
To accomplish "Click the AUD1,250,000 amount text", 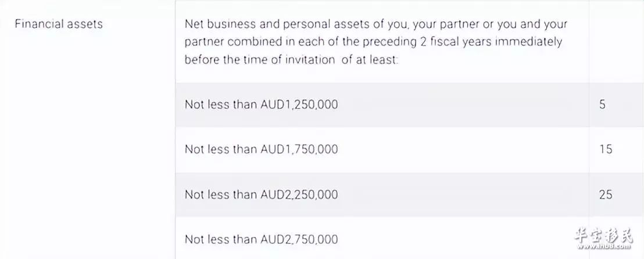I will pos(299,105).
